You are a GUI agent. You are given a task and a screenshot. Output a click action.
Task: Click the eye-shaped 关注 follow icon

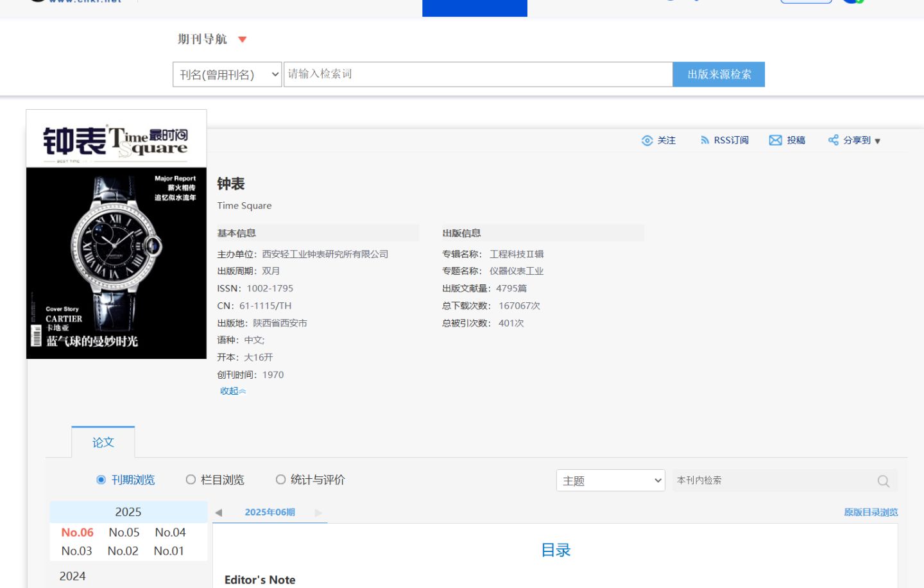(x=647, y=141)
